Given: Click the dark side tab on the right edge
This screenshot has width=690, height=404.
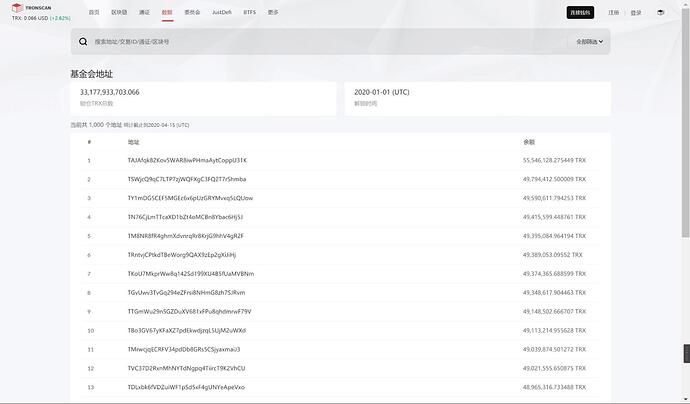Looking at the screenshot, I should coord(686,354).
